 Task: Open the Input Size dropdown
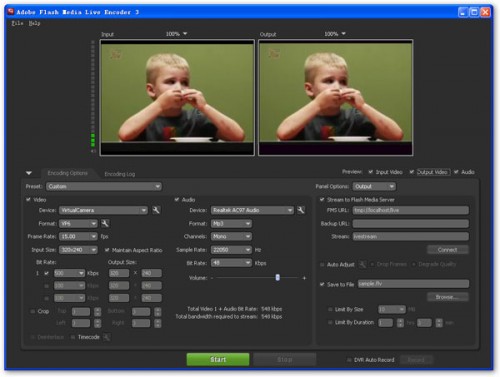click(x=78, y=250)
